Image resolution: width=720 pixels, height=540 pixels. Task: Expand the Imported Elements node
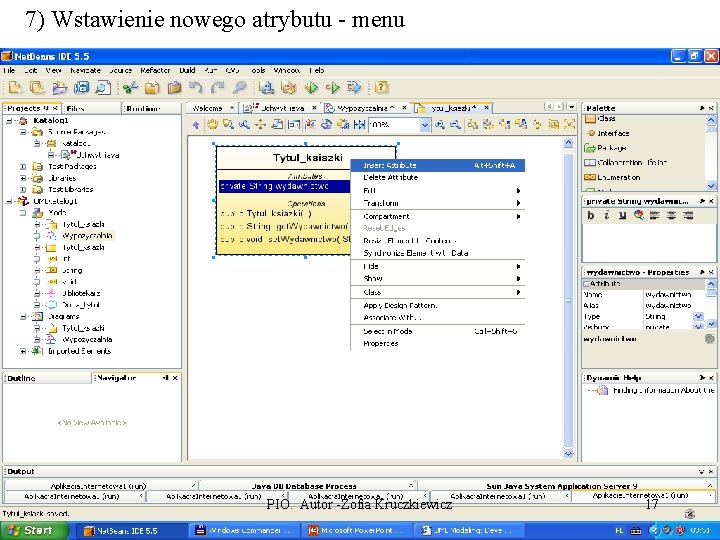[23, 351]
